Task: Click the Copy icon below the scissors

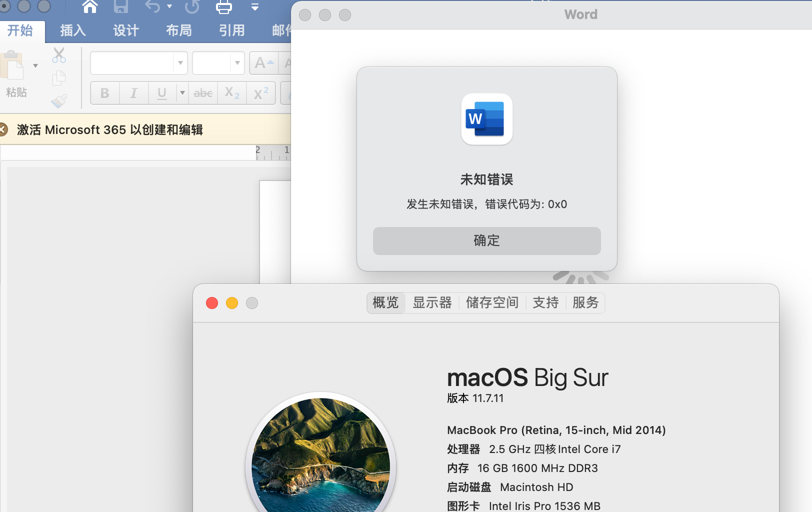Action: [x=59, y=78]
